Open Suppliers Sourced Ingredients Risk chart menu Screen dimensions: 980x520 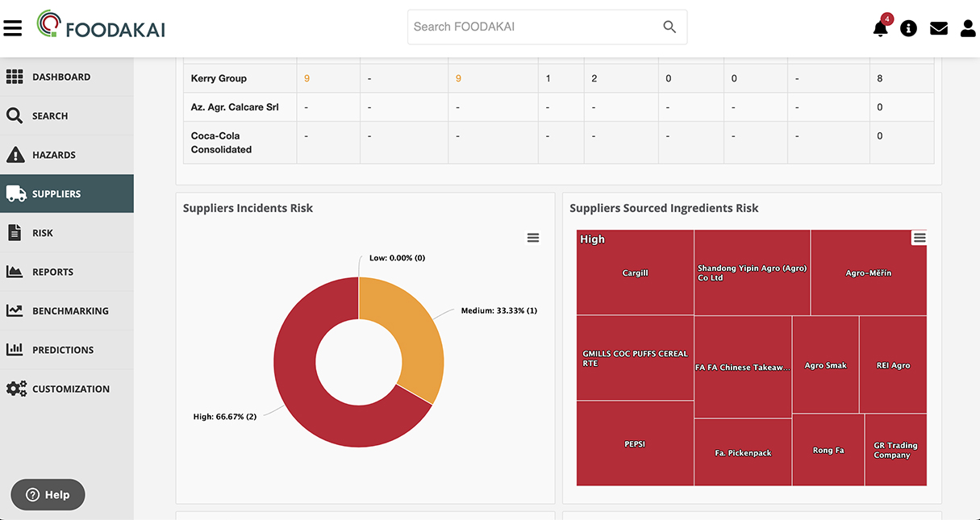pos(920,238)
